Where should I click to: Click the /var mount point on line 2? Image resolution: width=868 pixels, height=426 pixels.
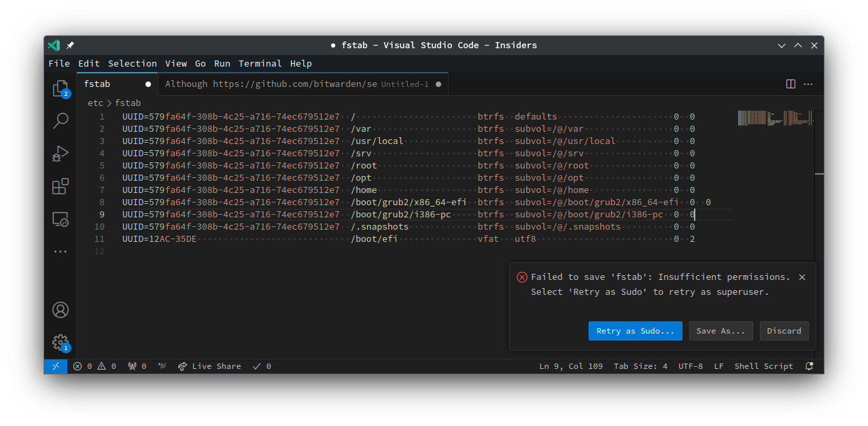click(361, 129)
